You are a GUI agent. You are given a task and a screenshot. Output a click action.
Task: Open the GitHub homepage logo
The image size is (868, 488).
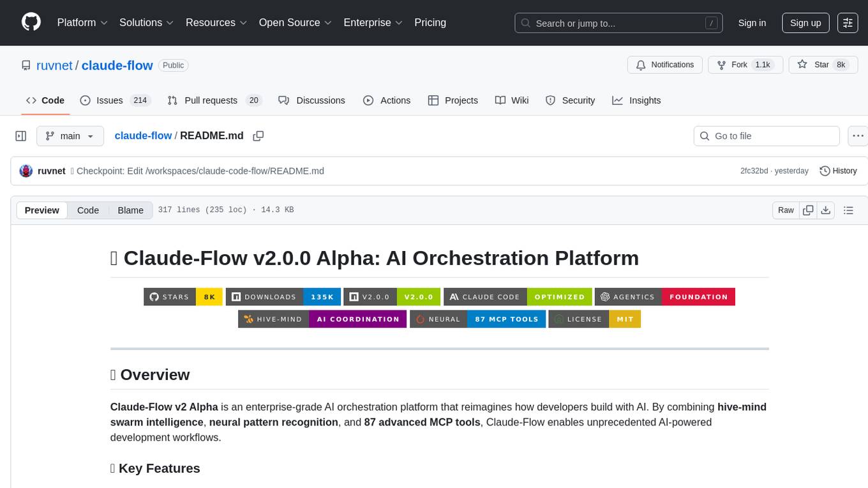[x=31, y=22]
